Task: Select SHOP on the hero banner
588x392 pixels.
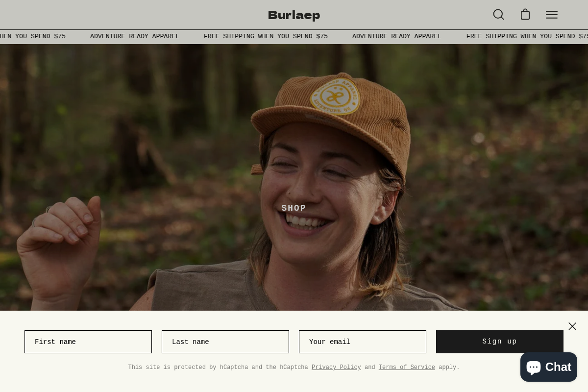Action: [294, 208]
